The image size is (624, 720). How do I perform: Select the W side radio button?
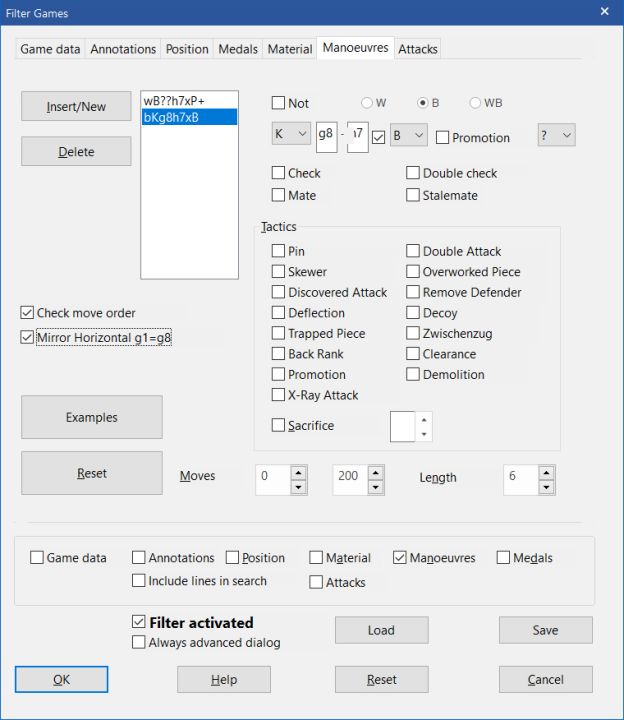point(367,103)
